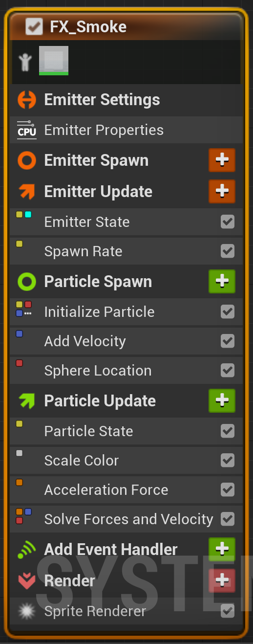Click the CPU sim target icon

pos(27,130)
